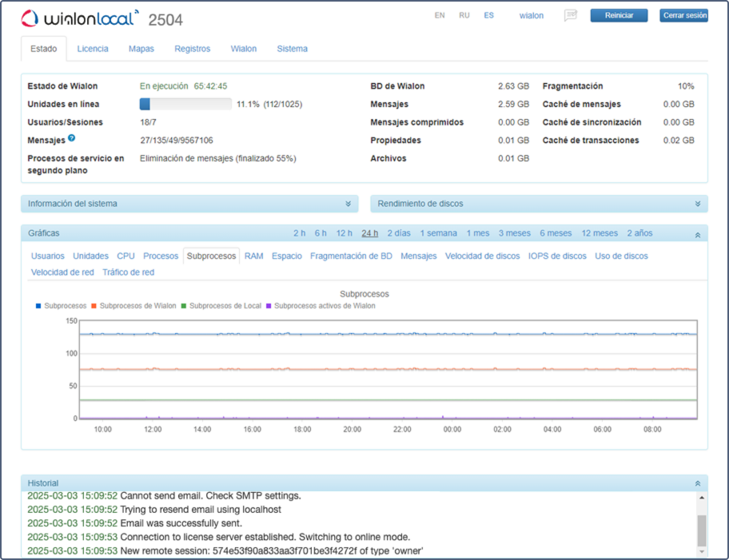This screenshot has width=729, height=560.
Task: Click the Historial log scrollbar down arrow
Action: click(702, 552)
